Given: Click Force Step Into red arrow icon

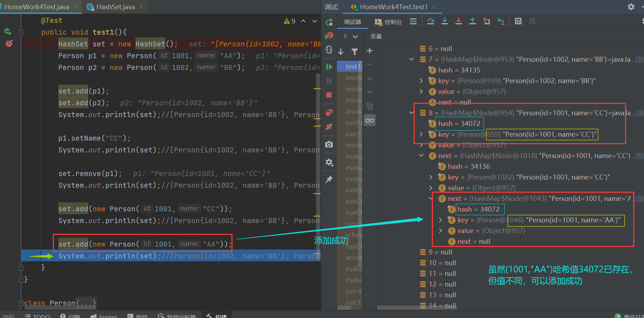Looking at the screenshot, I should (x=459, y=21).
